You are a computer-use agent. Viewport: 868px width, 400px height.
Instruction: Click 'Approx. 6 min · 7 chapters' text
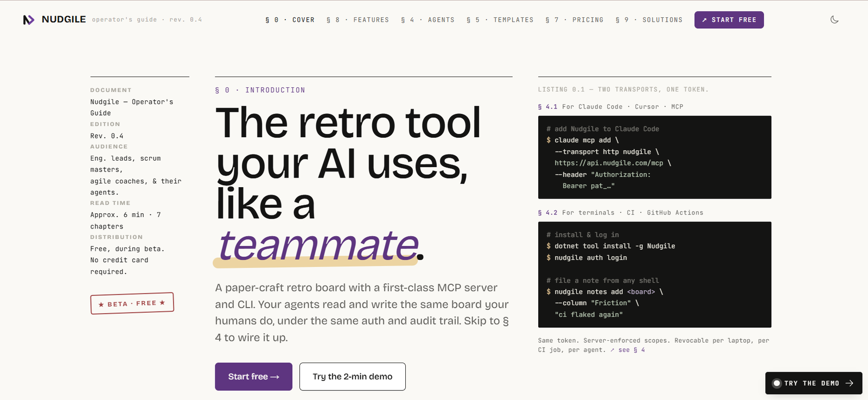[x=125, y=221]
